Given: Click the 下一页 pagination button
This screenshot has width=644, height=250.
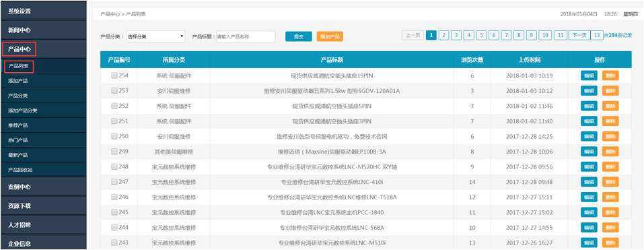Looking at the screenshot, I should pyautogui.click(x=579, y=35).
